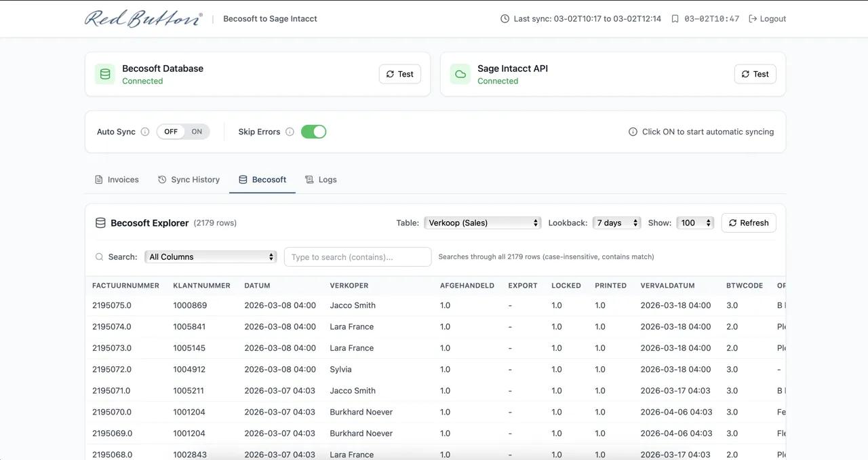Open the Table dropdown showing Verkoop (Sales)
868x460 pixels.
[x=482, y=223]
